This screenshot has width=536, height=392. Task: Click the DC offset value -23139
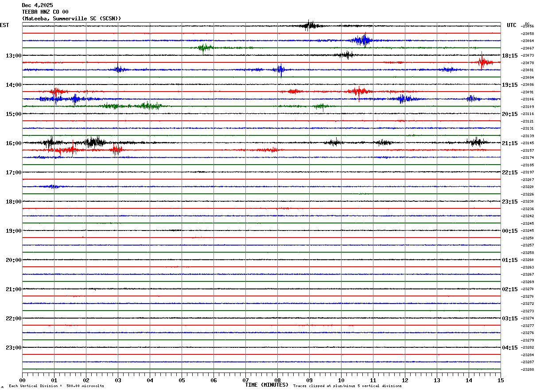pos(528,136)
